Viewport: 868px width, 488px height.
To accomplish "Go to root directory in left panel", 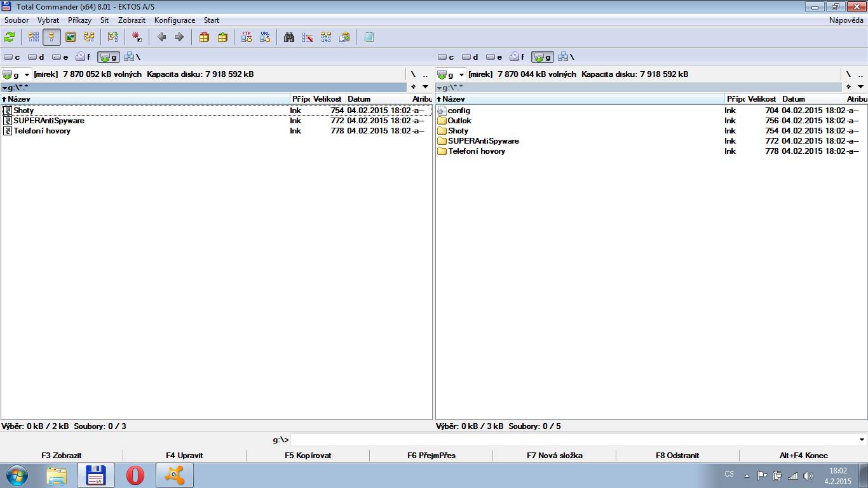I will tap(413, 74).
